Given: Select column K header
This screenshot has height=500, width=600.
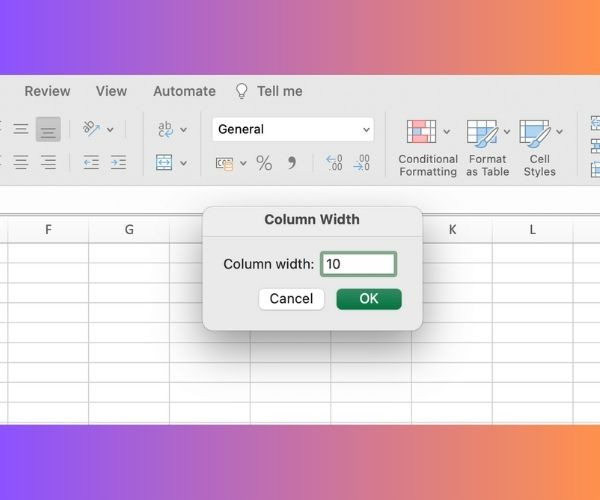Looking at the screenshot, I should click(x=452, y=230).
